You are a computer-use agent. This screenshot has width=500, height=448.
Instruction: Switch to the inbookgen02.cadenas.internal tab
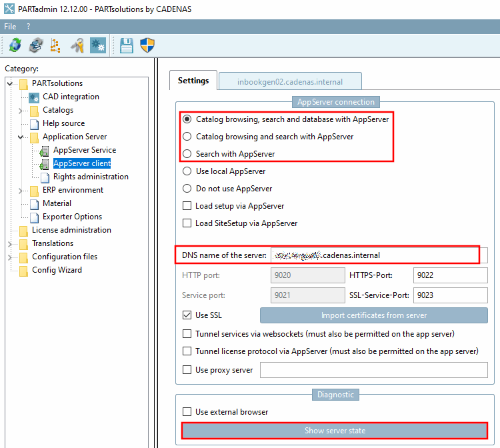click(290, 82)
